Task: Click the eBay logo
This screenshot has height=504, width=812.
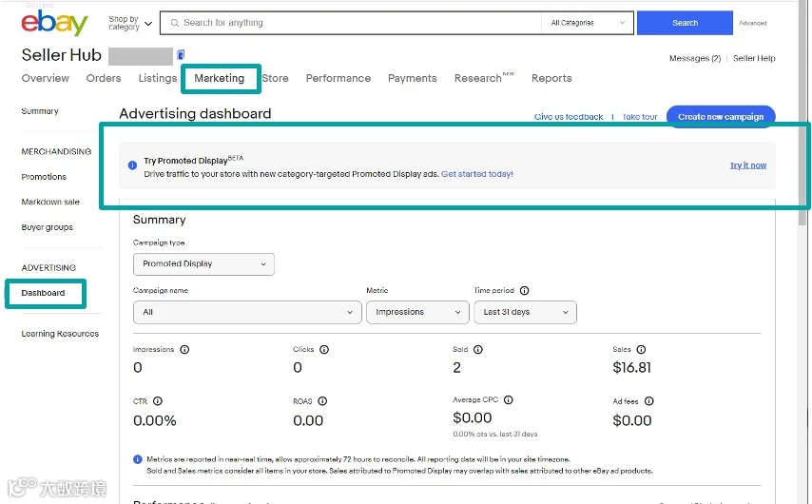Action: 54,24
